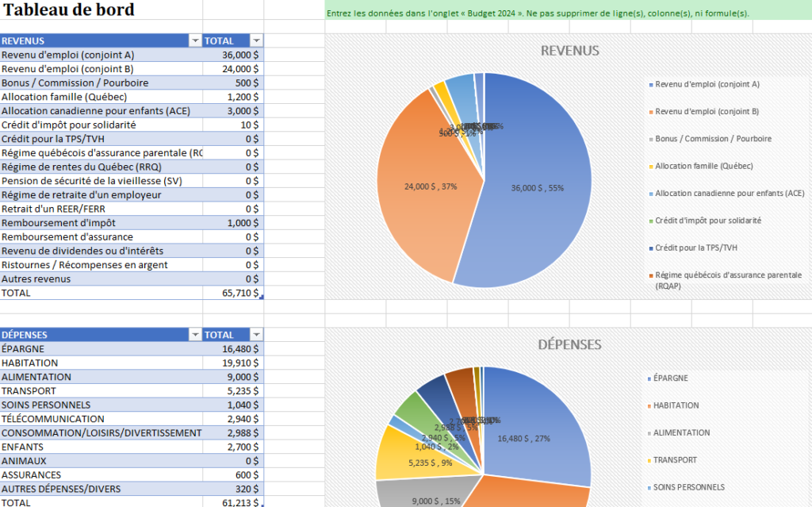Select the 19,910 $ value cell
The image size is (812, 507).
(233, 363)
